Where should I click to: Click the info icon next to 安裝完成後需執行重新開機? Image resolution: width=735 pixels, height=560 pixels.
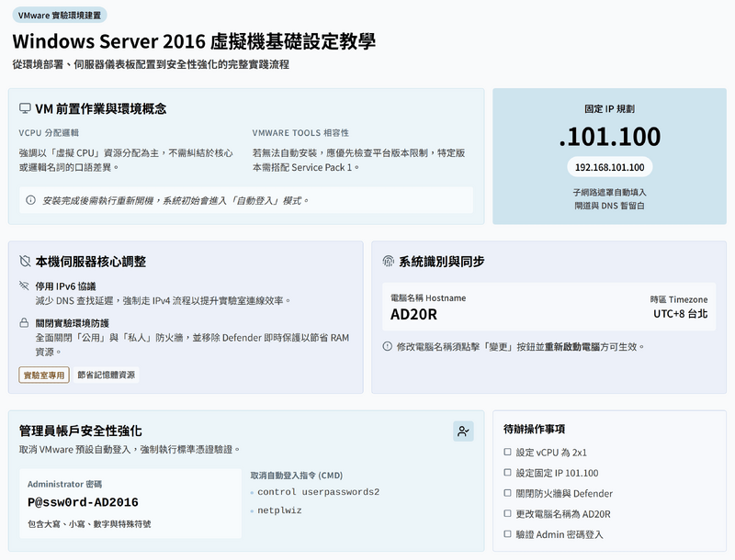pos(30,200)
